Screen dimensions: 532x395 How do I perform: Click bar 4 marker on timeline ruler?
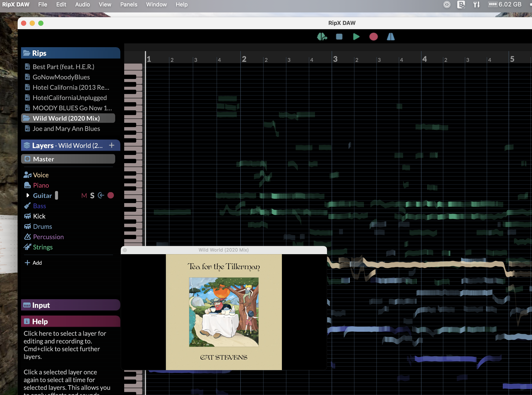pos(425,59)
